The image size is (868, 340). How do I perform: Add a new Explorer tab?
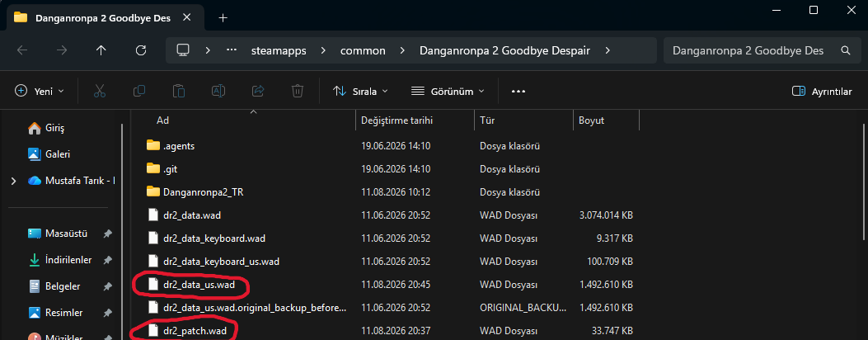223,17
